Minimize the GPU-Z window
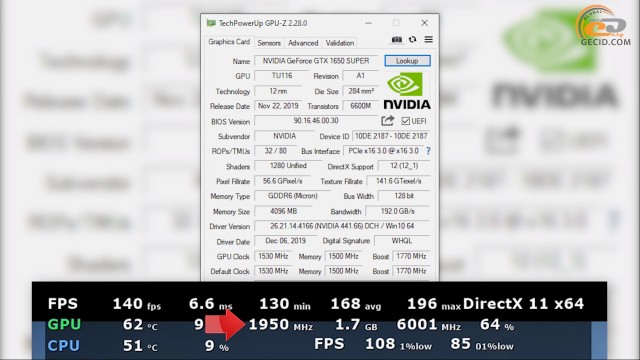This screenshot has height=360, width=640. point(369,23)
